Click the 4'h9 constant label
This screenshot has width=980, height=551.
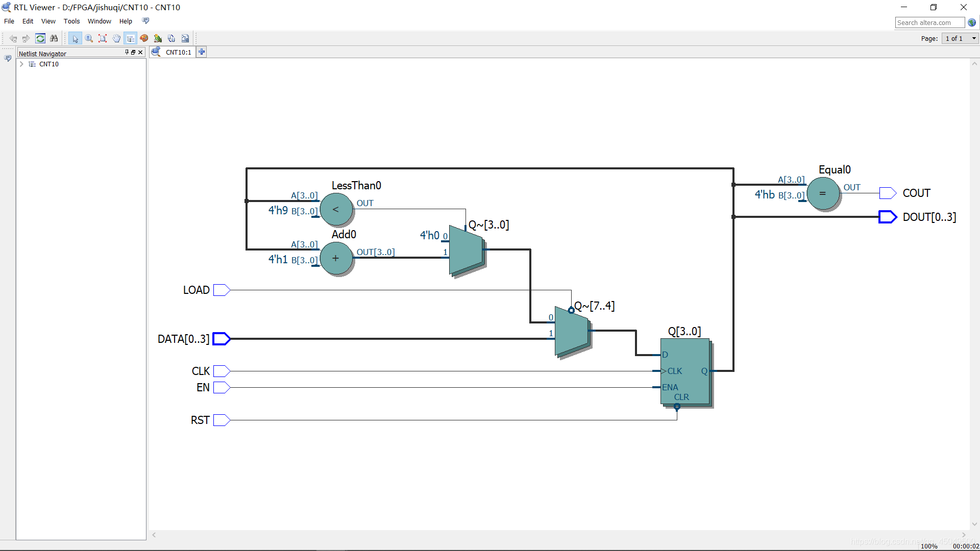(278, 210)
